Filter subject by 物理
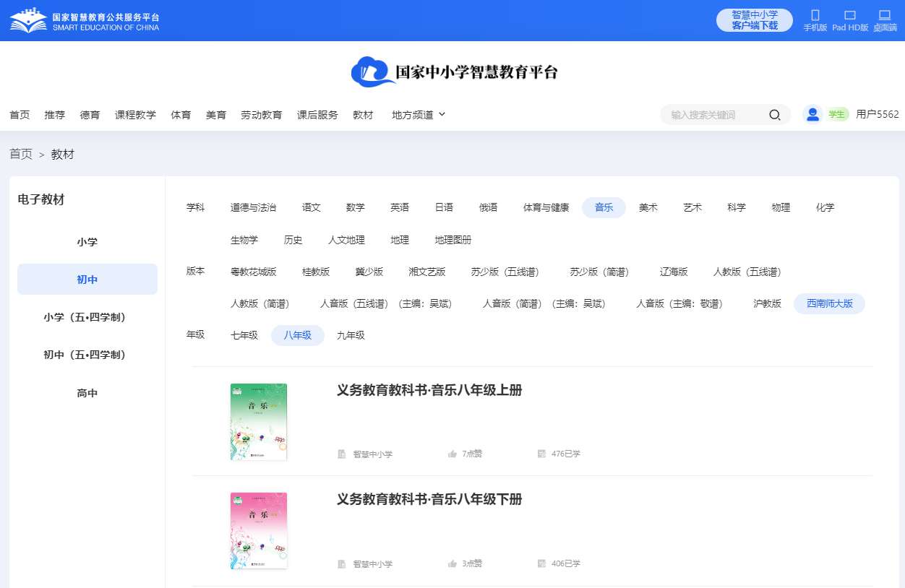905x588 pixels. click(x=781, y=207)
